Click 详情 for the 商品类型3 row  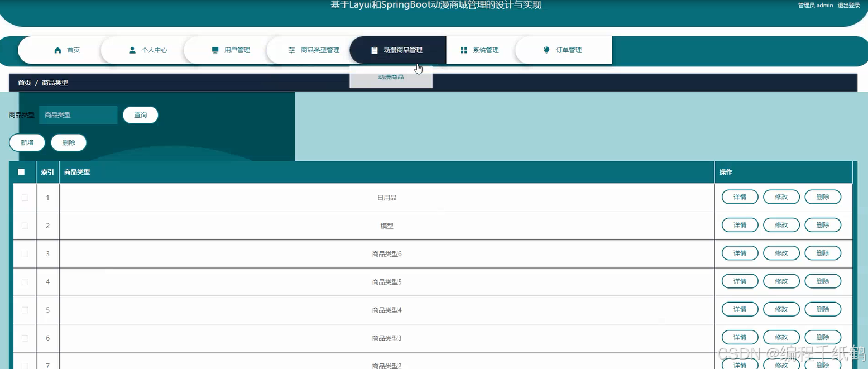click(x=740, y=337)
